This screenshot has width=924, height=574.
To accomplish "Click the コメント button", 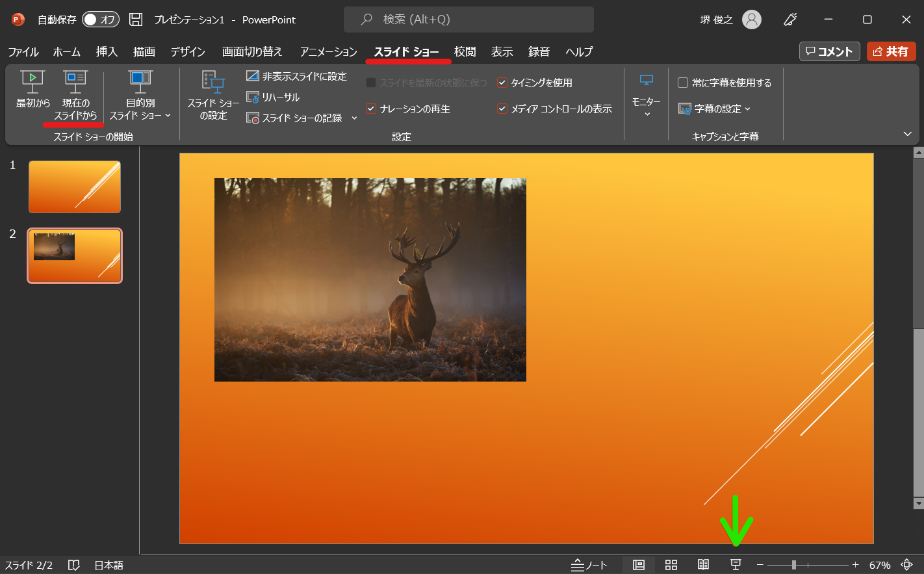I will coord(830,51).
